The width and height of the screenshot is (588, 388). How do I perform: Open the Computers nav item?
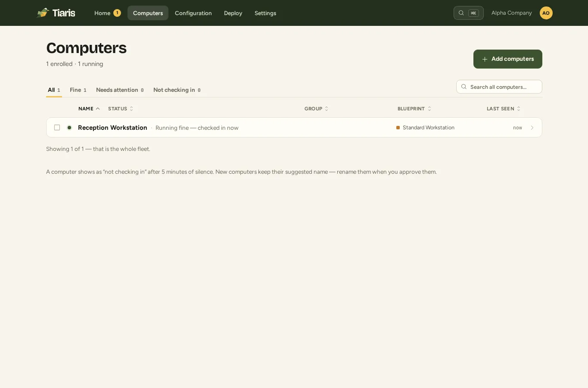click(x=148, y=13)
